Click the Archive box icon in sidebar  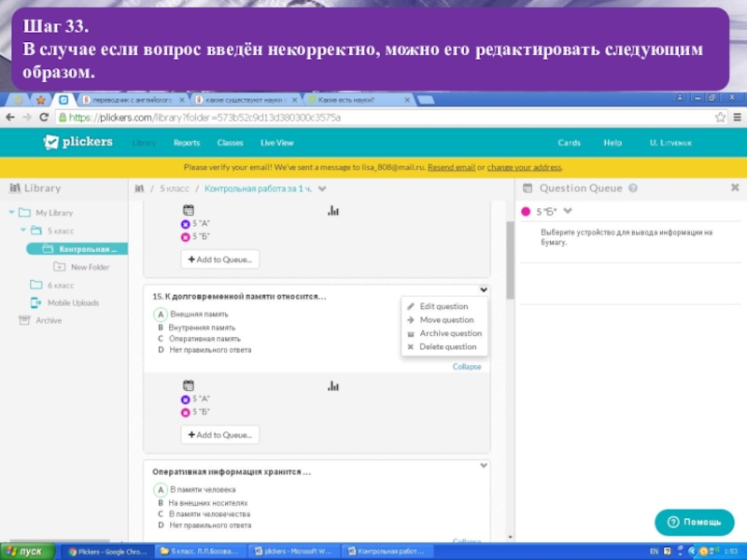(24, 320)
